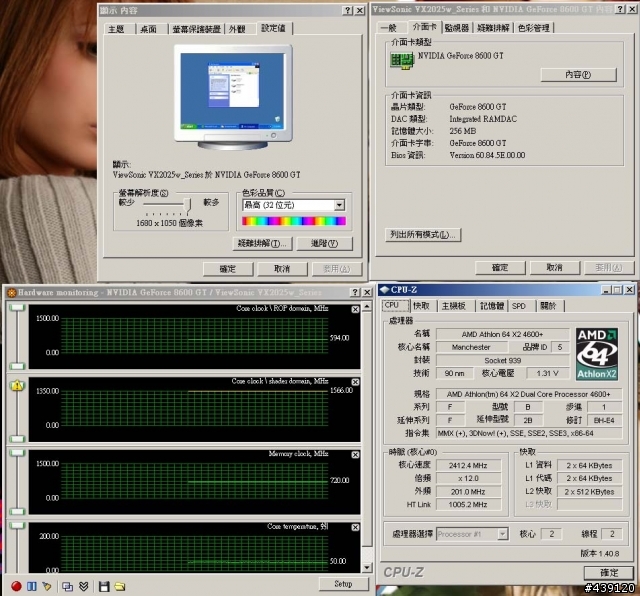The width and height of the screenshot is (640, 596).
Task: Click the 內容(P) button for the adapter
Action: 578,75
